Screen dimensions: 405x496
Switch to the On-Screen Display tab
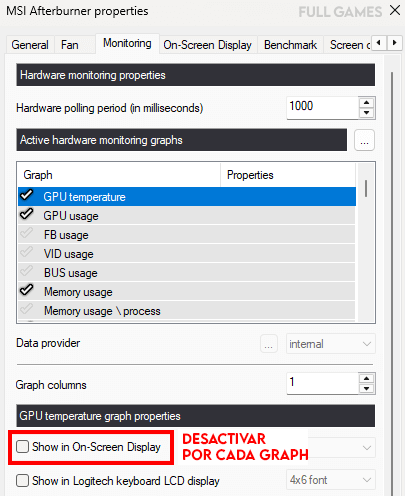click(207, 45)
